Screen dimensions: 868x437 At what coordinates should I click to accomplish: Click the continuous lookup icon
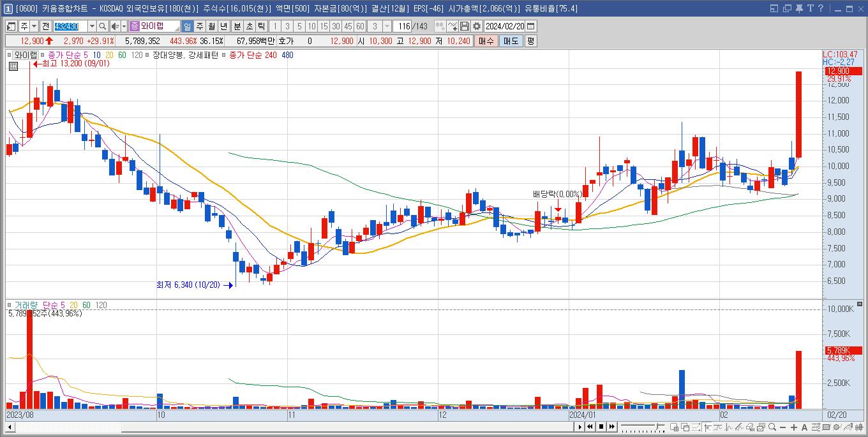pyautogui.click(x=440, y=26)
